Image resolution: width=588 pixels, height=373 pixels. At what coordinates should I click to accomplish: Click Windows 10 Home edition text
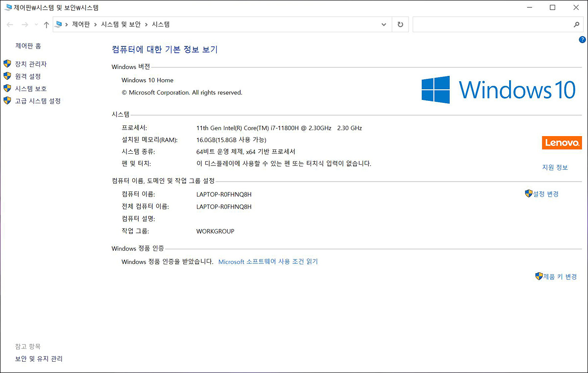147,80
